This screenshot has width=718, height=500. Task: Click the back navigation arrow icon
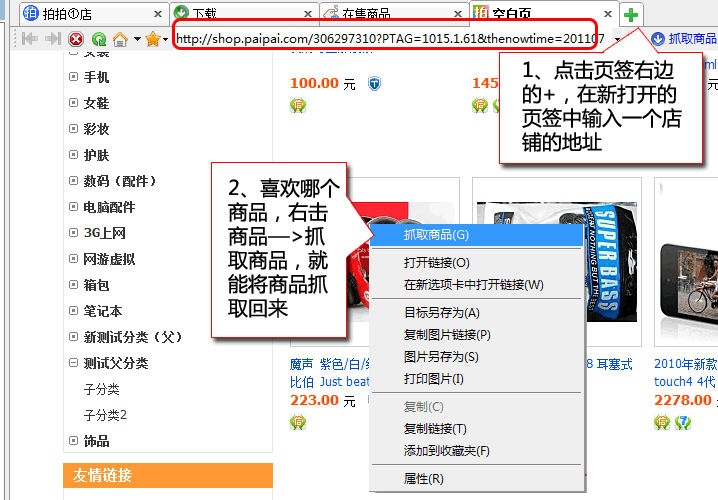pyautogui.click(x=30, y=39)
